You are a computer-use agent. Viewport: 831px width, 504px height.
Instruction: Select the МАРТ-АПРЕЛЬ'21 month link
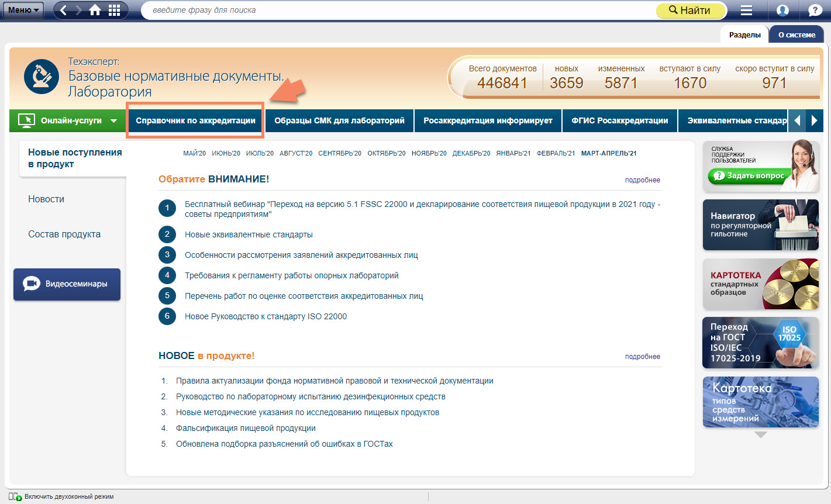pos(609,153)
